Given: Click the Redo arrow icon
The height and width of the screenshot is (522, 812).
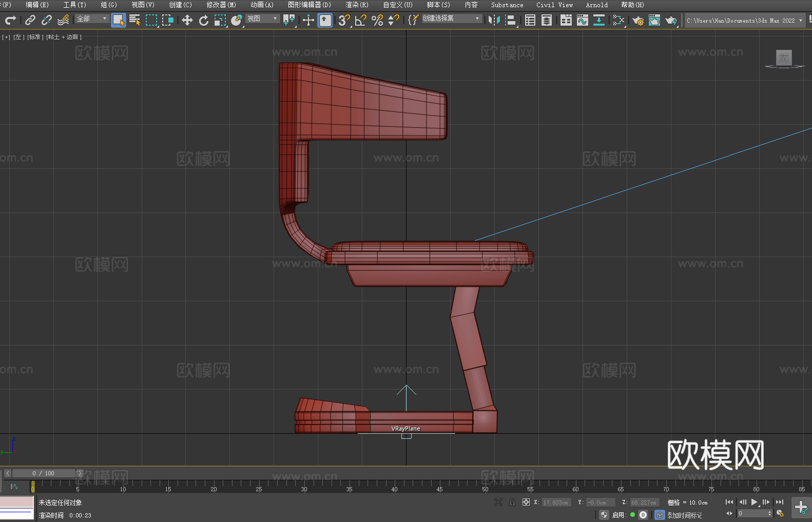Looking at the screenshot, I should click(x=10, y=20).
